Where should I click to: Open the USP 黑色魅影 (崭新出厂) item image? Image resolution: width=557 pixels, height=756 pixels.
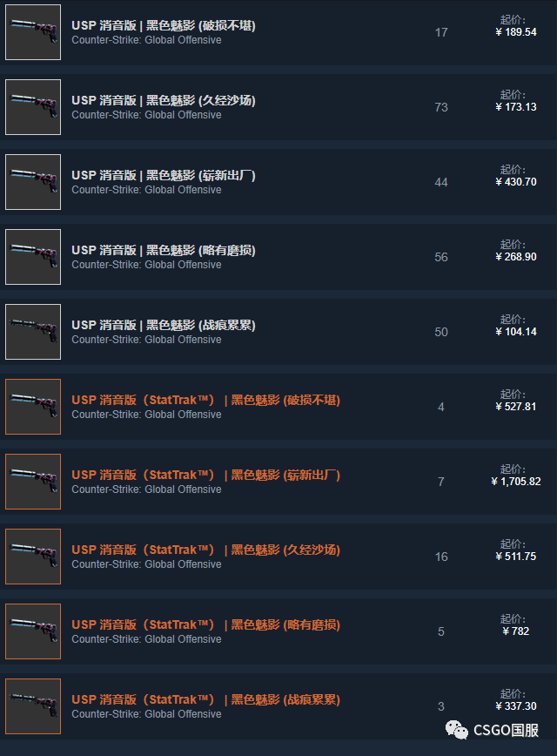pyautogui.click(x=33, y=182)
